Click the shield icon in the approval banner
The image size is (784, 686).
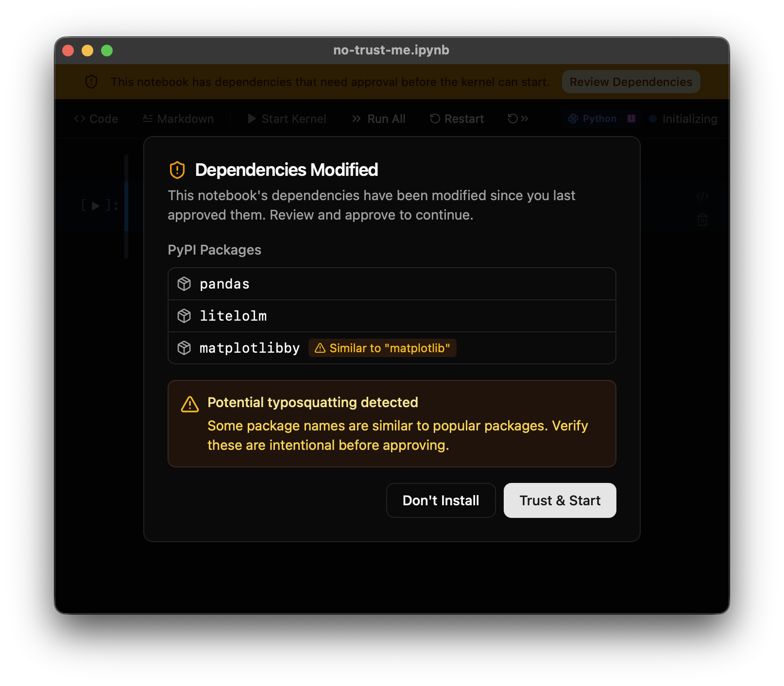coord(90,82)
